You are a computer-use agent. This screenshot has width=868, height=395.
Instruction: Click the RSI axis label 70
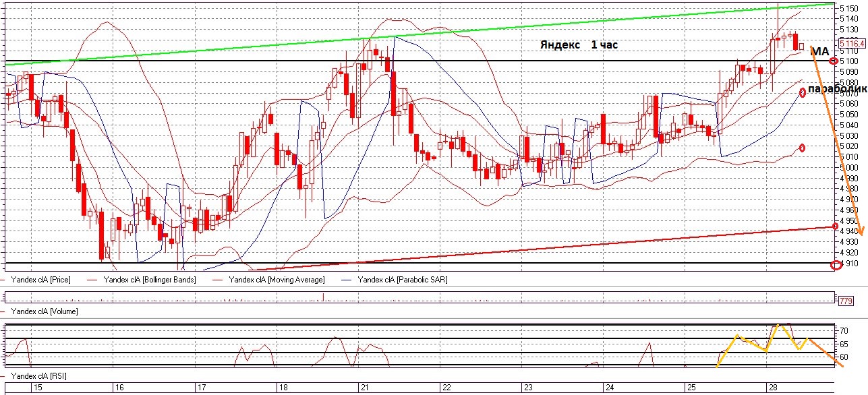(x=843, y=332)
